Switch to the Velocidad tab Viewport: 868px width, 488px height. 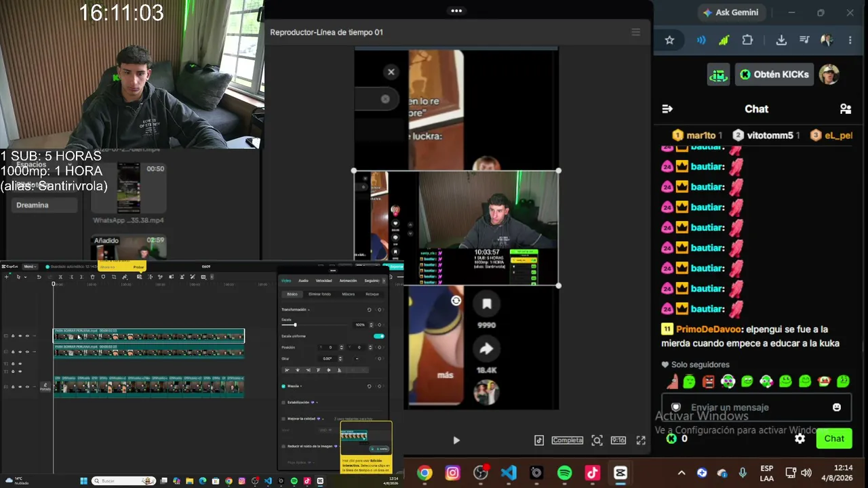323,281
